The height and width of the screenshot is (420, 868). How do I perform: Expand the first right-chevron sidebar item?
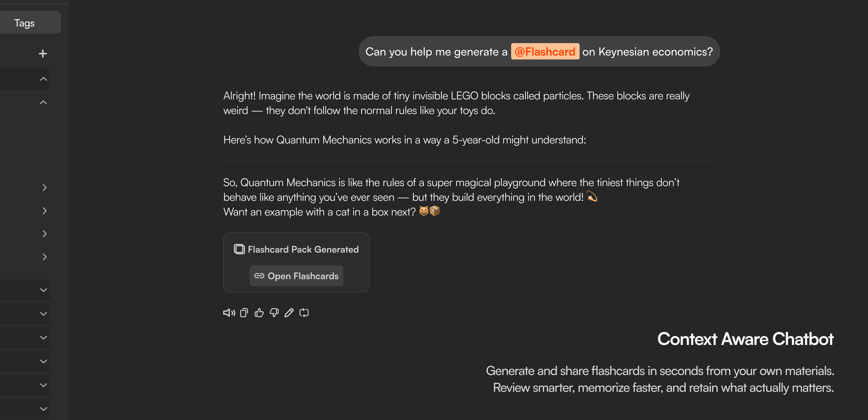45,188
